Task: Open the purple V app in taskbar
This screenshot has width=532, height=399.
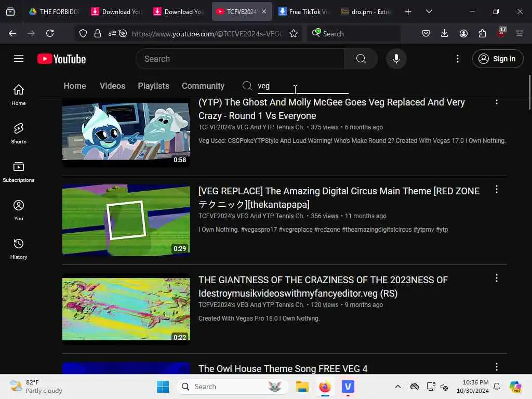Action: 348,387
